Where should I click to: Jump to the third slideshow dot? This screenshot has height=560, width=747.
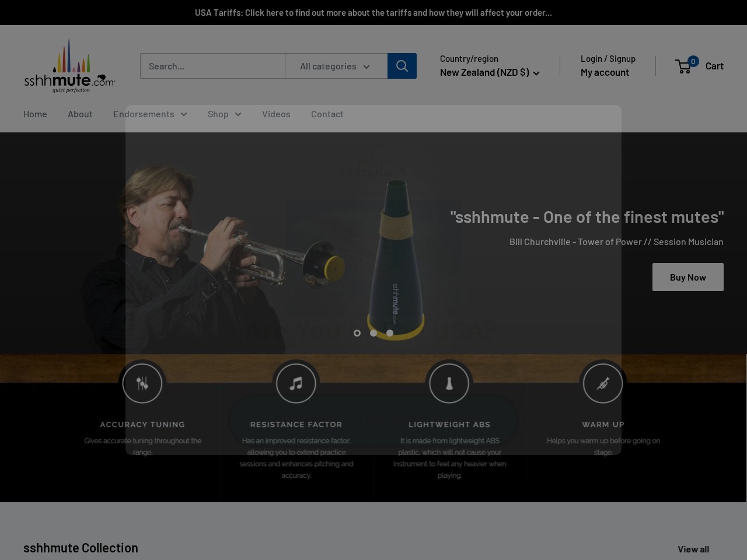click(390, 333)
